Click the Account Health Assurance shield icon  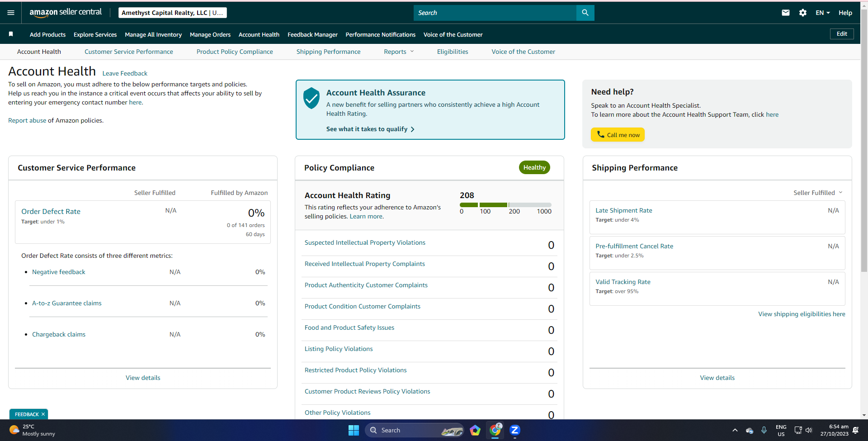click(311, 98)
